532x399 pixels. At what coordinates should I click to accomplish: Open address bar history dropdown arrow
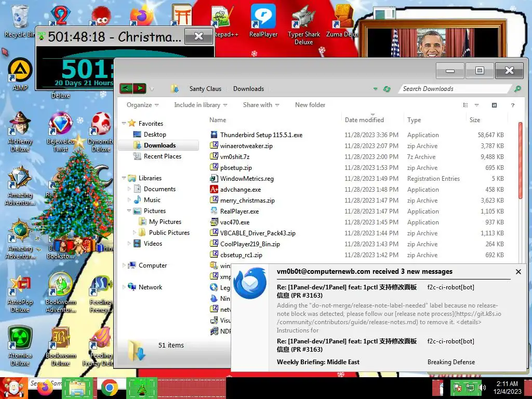pos(375,89)
